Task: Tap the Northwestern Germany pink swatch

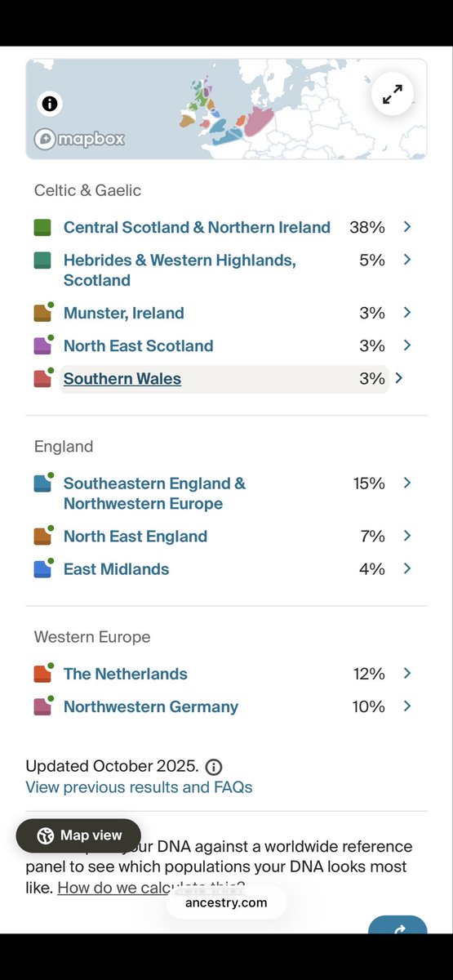Action: coord(42,706)
